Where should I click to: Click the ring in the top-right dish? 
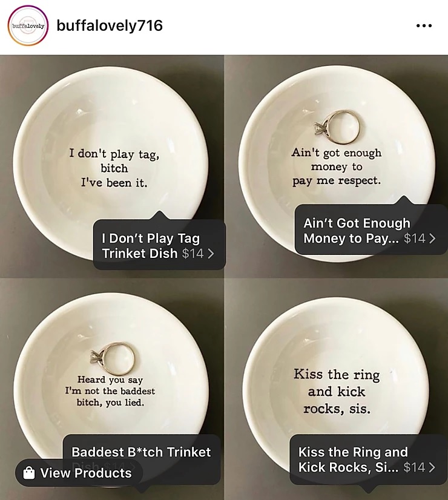(337, 127)
